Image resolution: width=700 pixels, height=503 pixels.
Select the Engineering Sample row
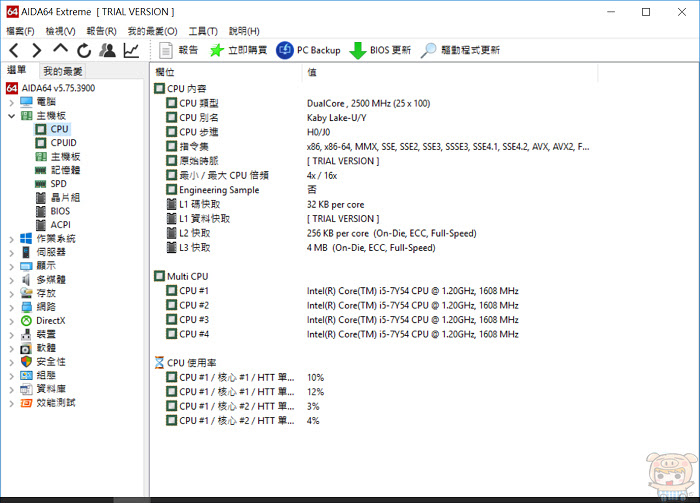374,190
